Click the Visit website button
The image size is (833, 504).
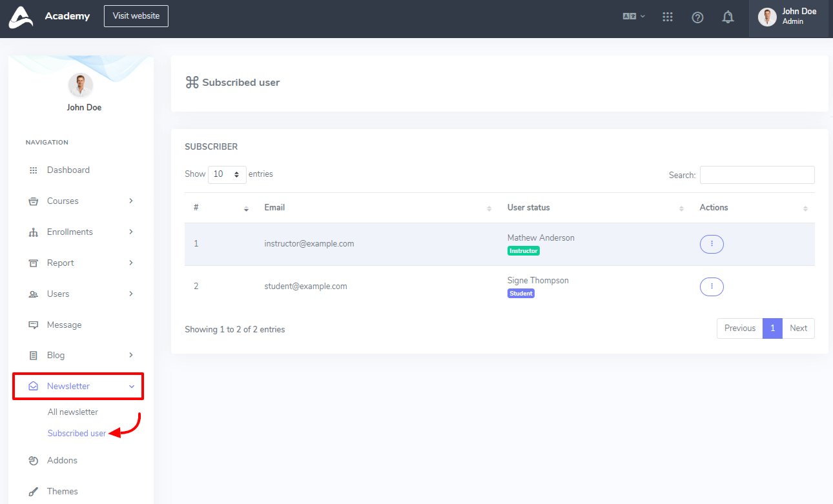(x=136, y=16)
